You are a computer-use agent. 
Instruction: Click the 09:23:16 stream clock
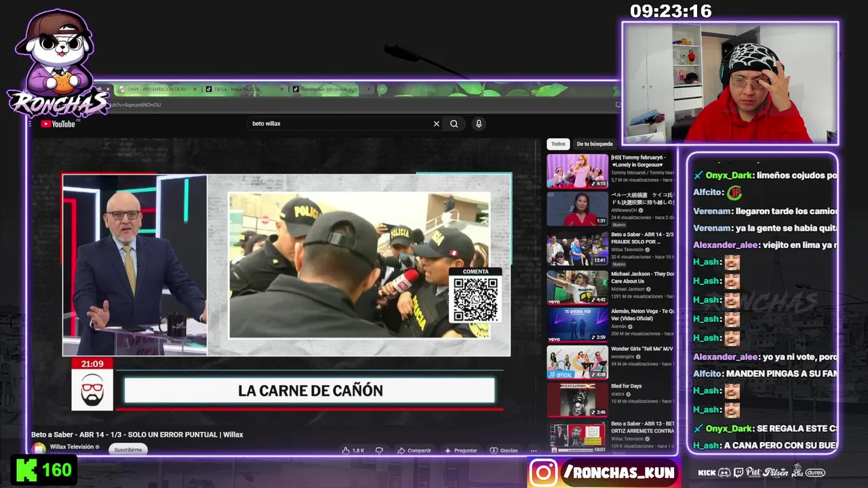[x=671, y=11]
